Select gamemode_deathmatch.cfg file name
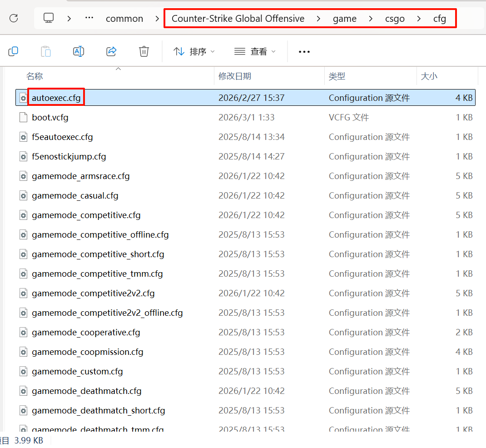 [x=86, y=391]
